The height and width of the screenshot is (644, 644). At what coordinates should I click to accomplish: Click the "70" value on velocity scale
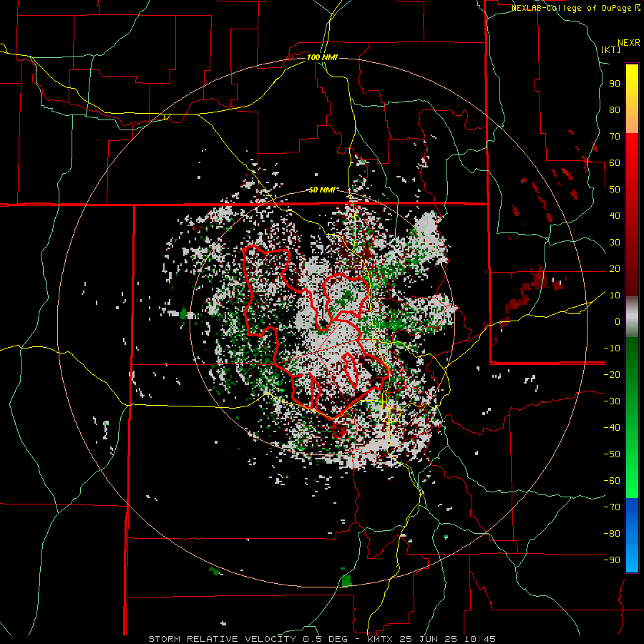[x=615, y=137]
